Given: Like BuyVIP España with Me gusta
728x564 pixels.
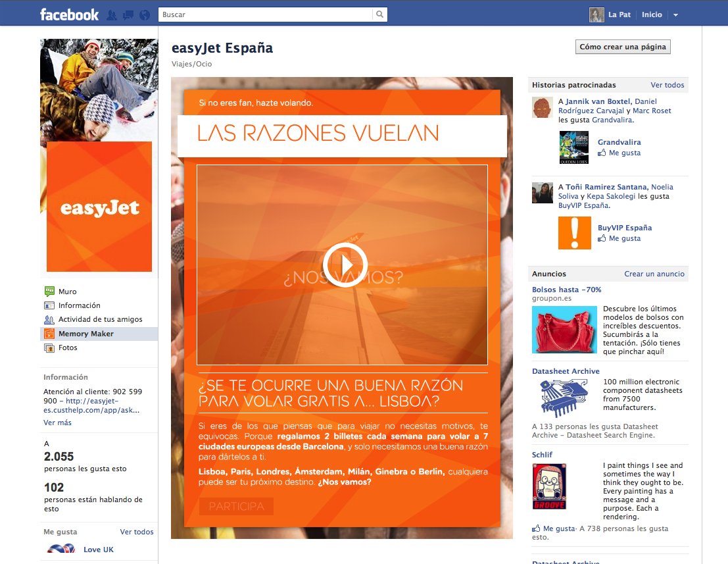Looking at the screenshot, I should pyautogui.click(x=625, y=238).
